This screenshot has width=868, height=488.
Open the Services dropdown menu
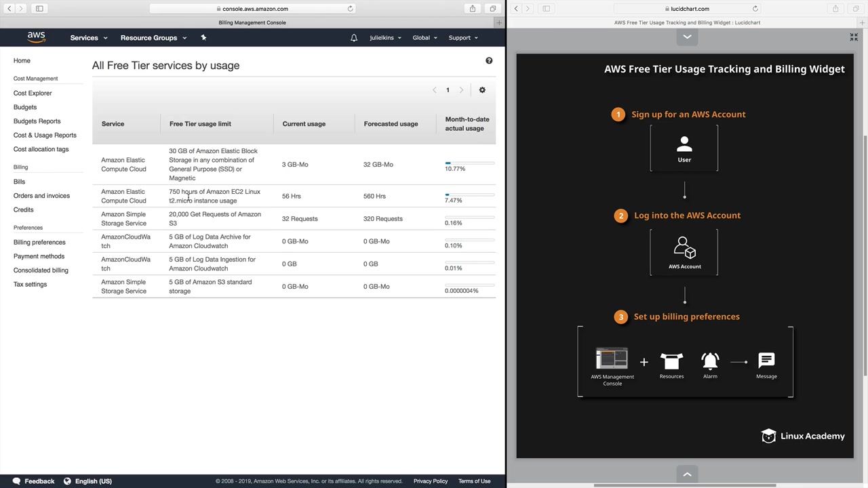click(89, 38)
